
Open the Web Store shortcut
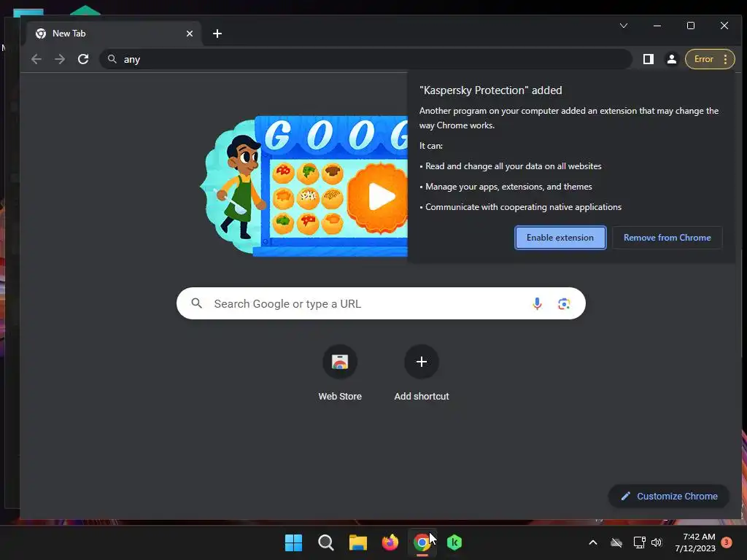(340, 374)
